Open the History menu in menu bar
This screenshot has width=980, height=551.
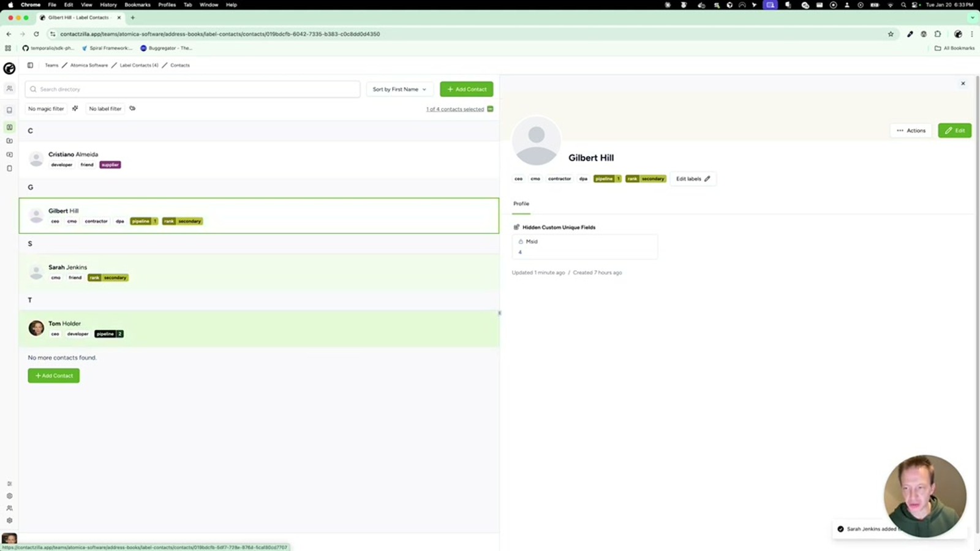point(108,5)
